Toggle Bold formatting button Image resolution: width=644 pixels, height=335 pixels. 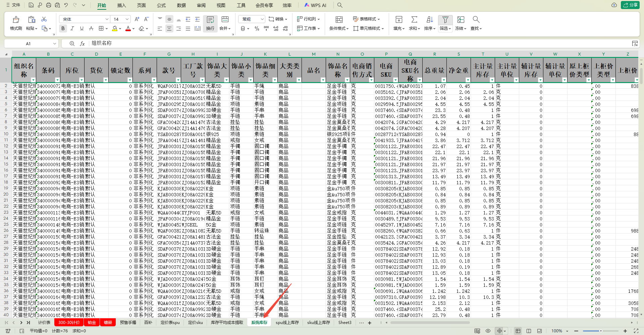(63, 29)
